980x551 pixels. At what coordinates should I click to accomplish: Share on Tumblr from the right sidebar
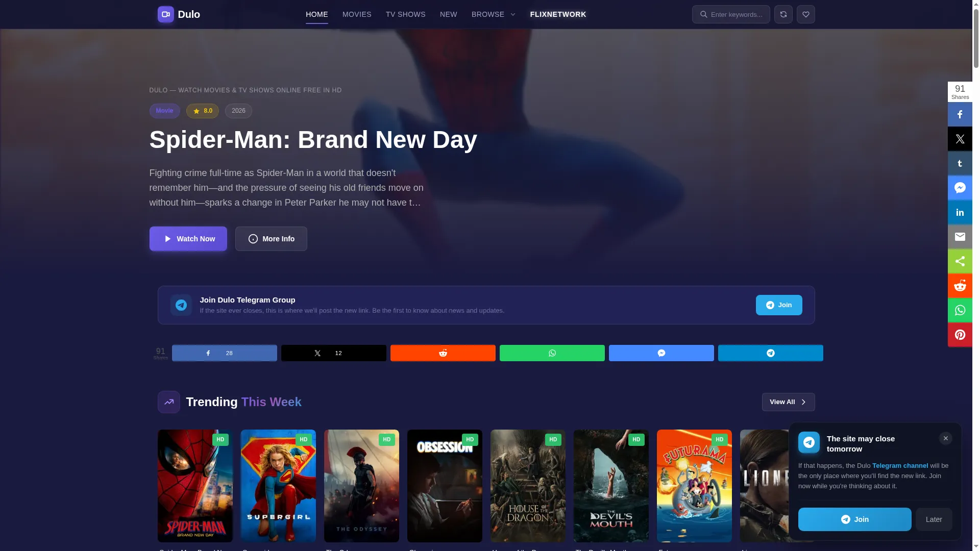pyautogui.click(x=960, y=163)
